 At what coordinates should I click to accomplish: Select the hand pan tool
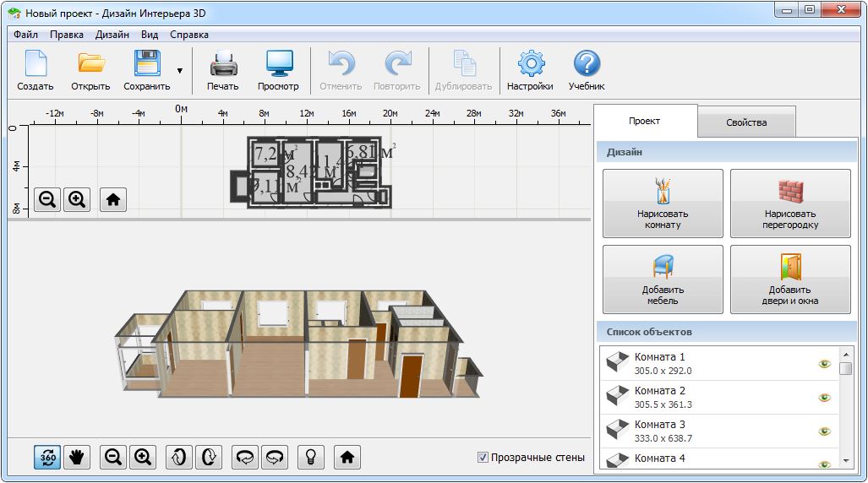tap(77, 457)
